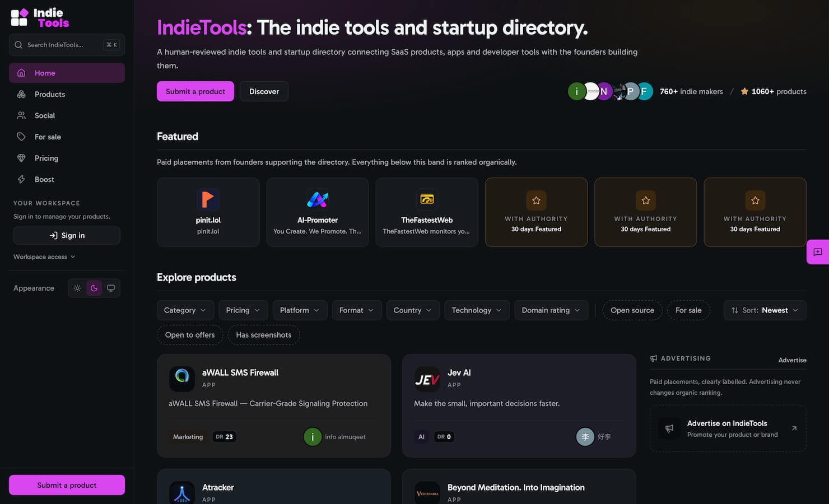
Task: Click the 760+ indie makers count
Action: coord(691,91)
